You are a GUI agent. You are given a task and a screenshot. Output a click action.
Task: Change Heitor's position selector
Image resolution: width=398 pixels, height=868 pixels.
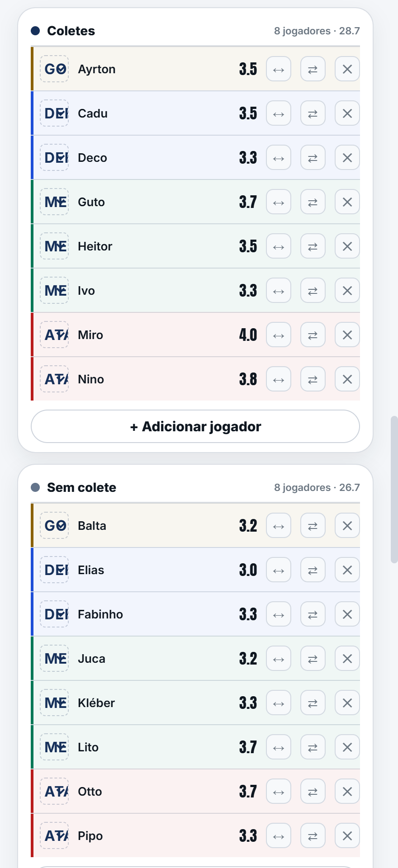[x=54, y=246]
